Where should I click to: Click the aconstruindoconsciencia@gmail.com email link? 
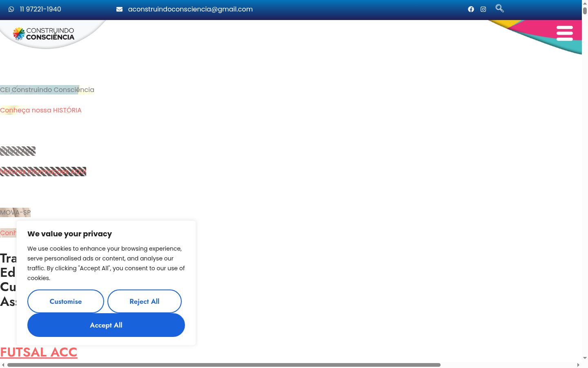pos(190,9)
